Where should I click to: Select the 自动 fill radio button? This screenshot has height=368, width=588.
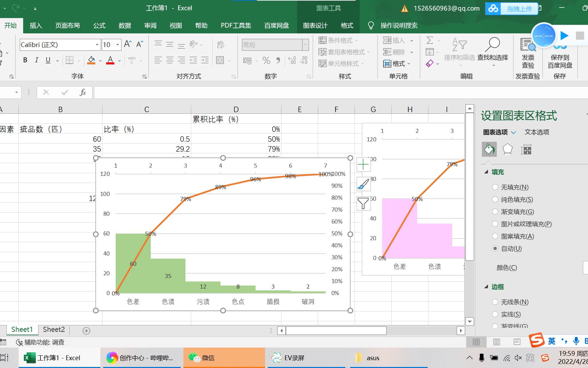(x=495, y=249)
